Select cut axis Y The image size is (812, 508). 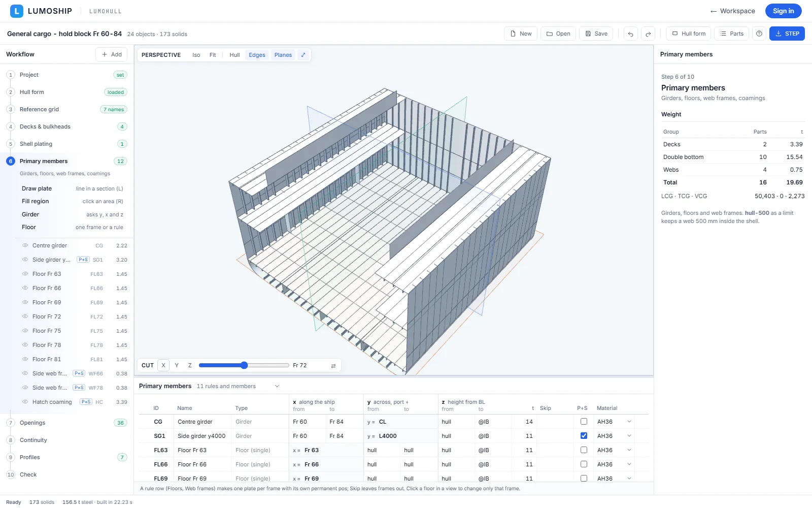(177, 365)
